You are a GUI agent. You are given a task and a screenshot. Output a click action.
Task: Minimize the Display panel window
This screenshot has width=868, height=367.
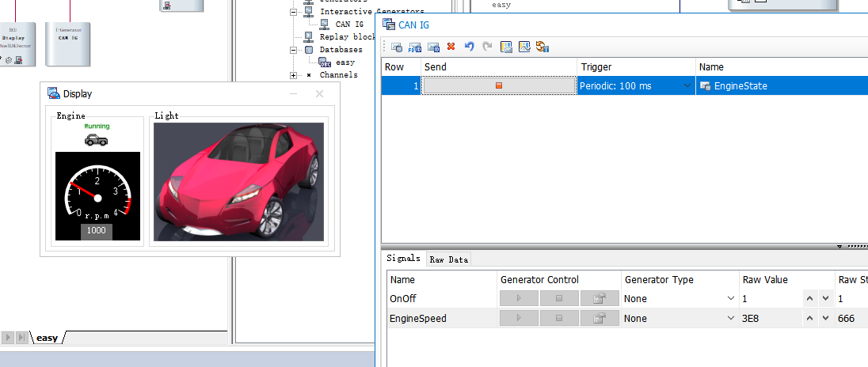coord(293,94)
